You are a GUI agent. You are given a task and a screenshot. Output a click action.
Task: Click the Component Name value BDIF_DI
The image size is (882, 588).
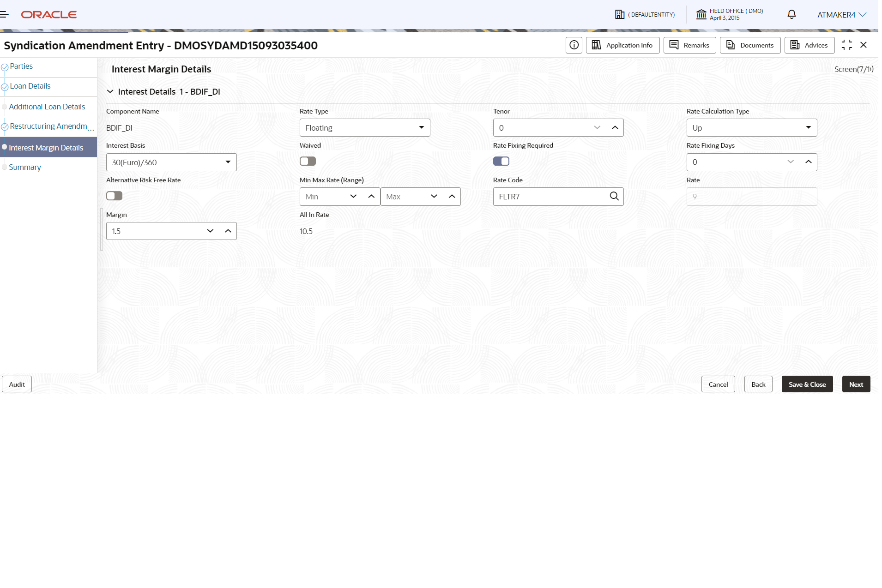tap(119, 128)
